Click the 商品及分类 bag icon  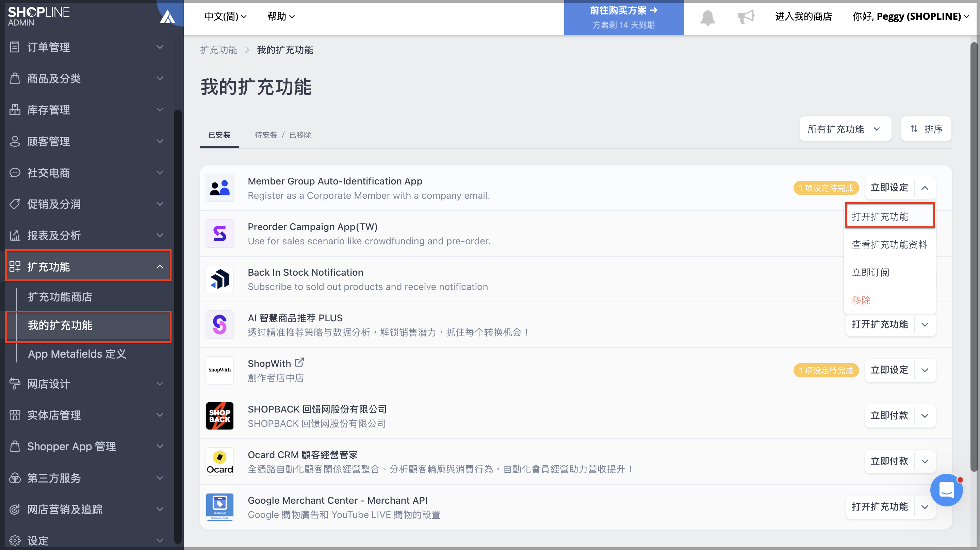(14, 78)
